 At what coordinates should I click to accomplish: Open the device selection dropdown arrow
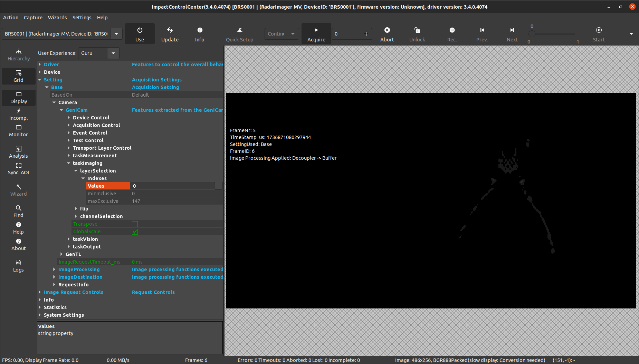coord(116,34)
